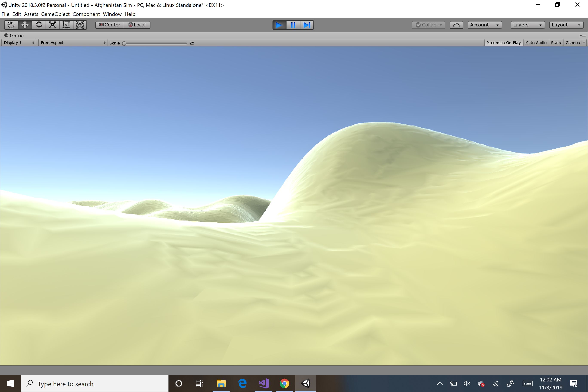The width and height of the screenshot is (588, 392).
Task: Step forward one frame
Action: (307, 25)
